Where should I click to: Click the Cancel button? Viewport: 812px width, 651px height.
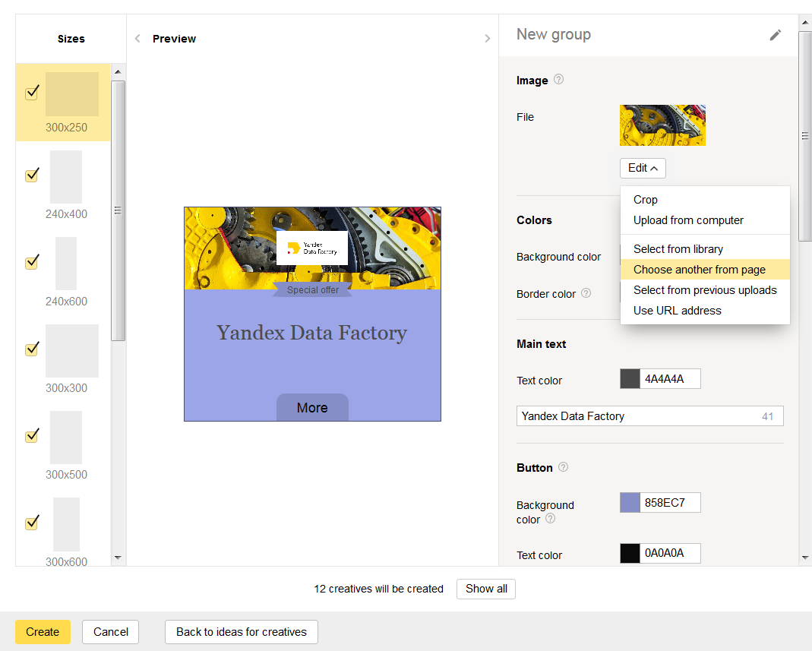(110, 632)
